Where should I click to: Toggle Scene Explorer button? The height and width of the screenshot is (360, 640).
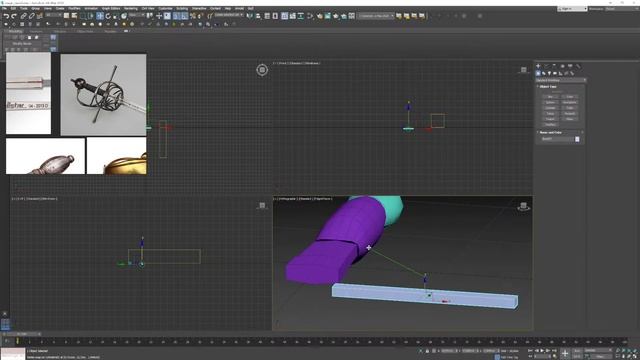pos(267,16)
